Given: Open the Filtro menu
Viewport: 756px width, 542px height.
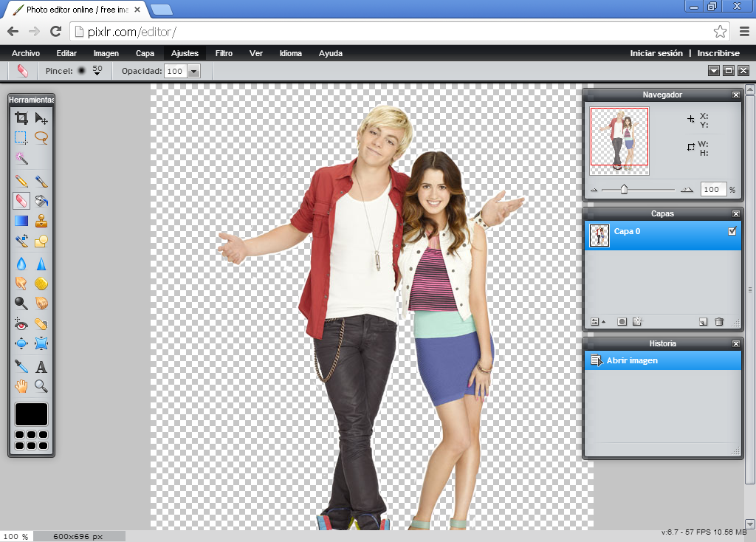Looking at the screenshot, I should pos(224,52).
